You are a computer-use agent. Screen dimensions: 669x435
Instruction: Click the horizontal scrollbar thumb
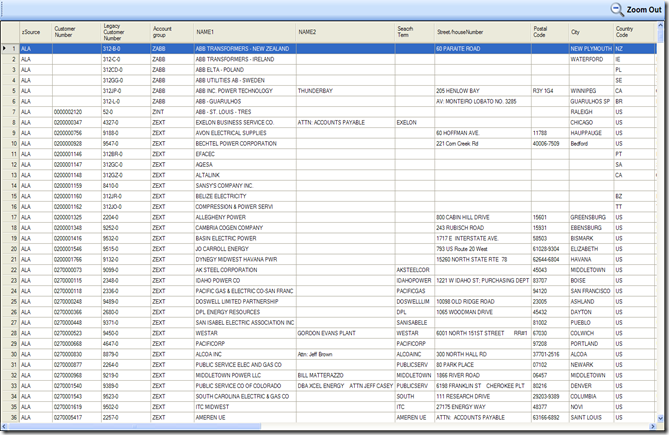pyautogui.click(x=134, y=426)
